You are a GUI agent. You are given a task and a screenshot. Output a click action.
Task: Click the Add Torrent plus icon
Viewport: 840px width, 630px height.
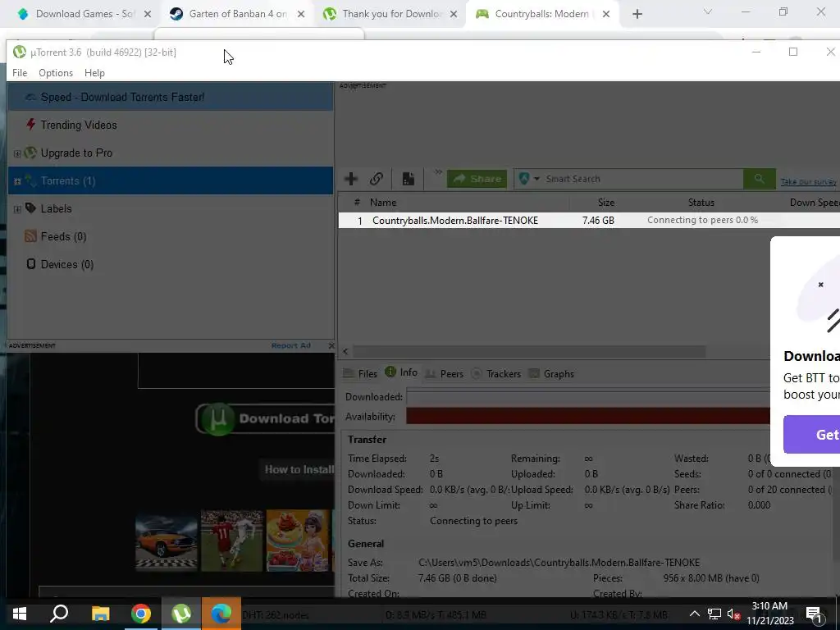(351, 178)
